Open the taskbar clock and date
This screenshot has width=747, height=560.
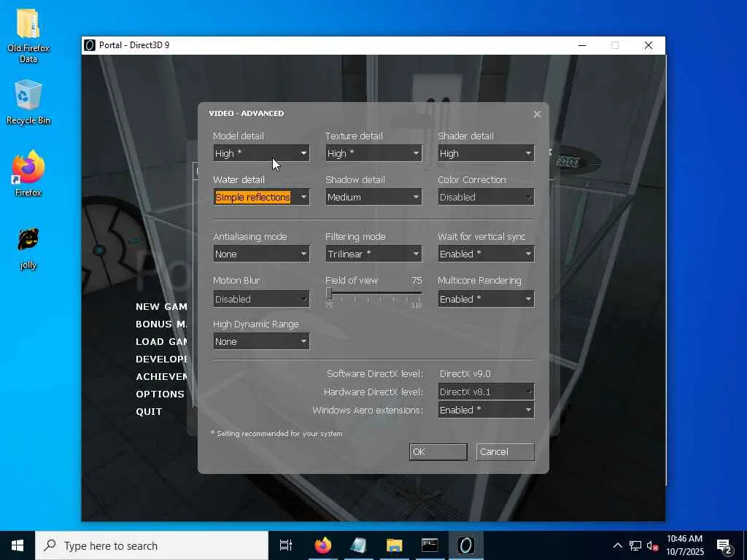point(684,545)
